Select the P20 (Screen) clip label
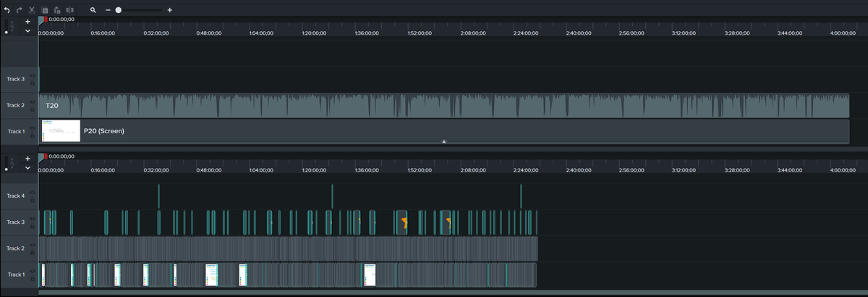868x297 pixels. click(104, 131)
